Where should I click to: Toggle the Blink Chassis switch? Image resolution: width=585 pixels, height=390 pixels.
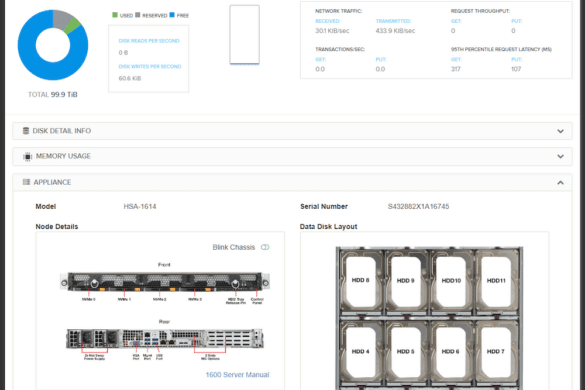[x=265, y=247]
